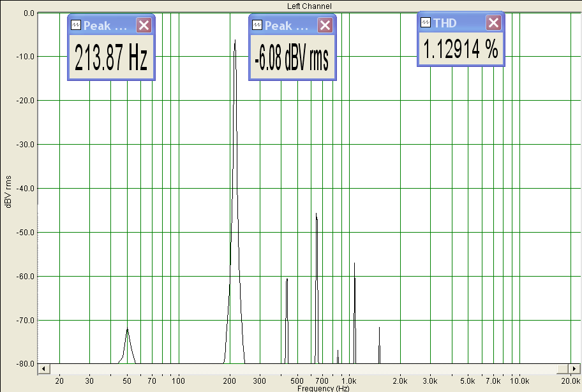Click the 20.0k frequency axis tick label
Image resolution: width=582 pixels, height=392 pixels.
(571, 381)
